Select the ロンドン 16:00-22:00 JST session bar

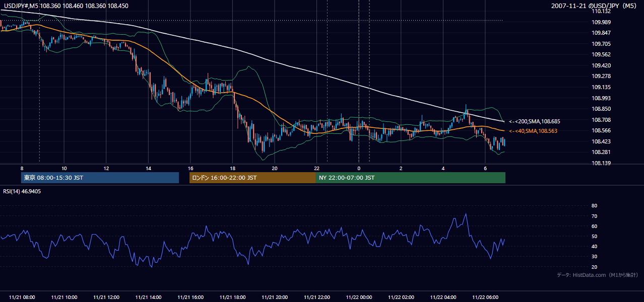pyautogui.click(x=252, y=178)
